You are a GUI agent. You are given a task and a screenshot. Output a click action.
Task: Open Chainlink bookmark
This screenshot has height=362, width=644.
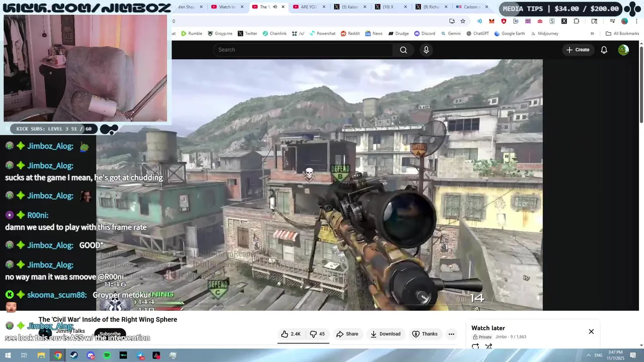[274, 34]
